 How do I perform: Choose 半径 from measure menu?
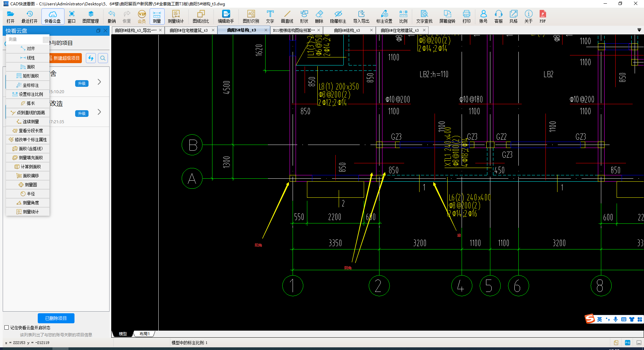[28, 194]
